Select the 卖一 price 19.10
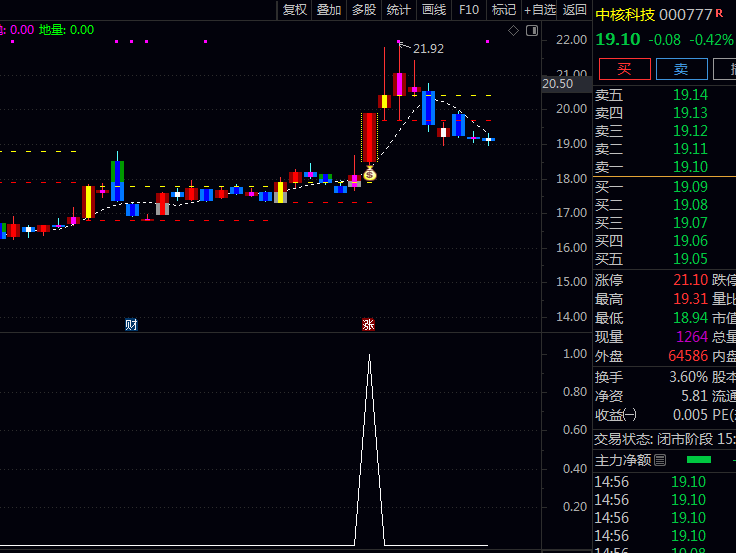This screenshot has height=553, width=736. (690, 167)
